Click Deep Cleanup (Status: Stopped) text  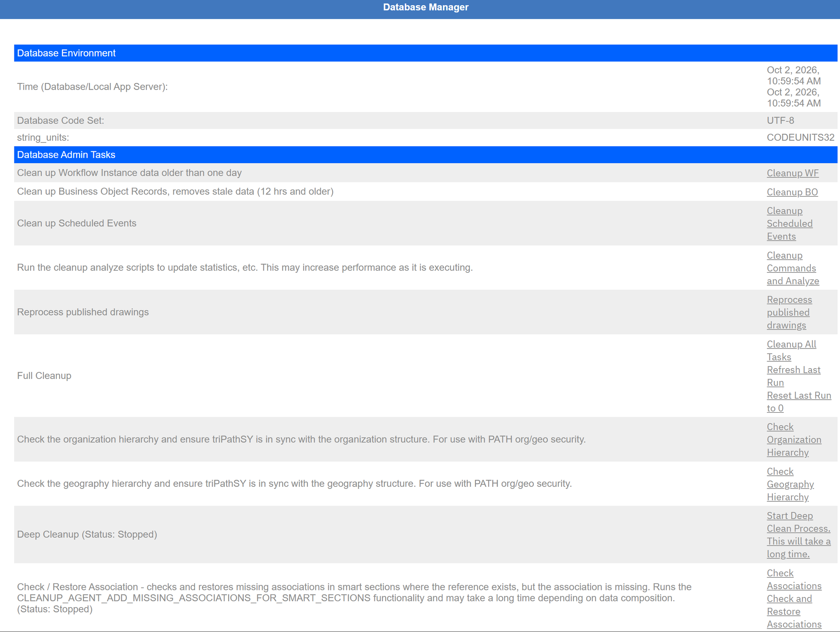tap(87, 534)
